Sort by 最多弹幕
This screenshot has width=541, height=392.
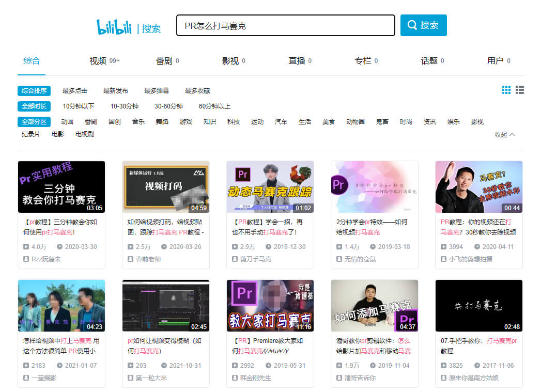pyautogui.click(x=156, y=91)
